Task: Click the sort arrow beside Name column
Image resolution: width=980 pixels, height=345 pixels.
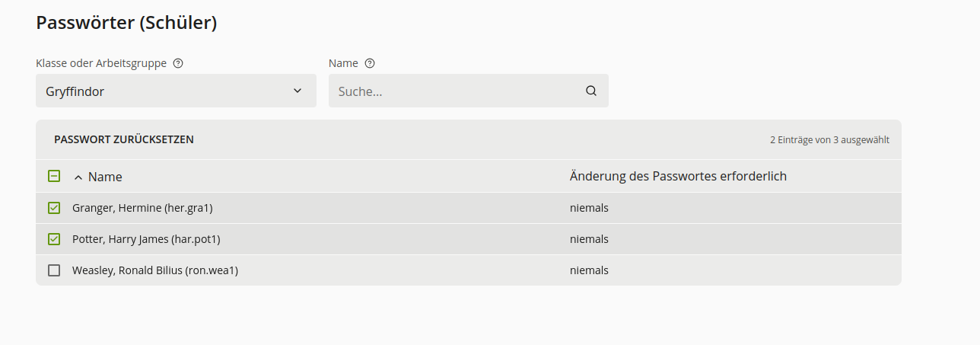Action: click(x=78, y=177)
